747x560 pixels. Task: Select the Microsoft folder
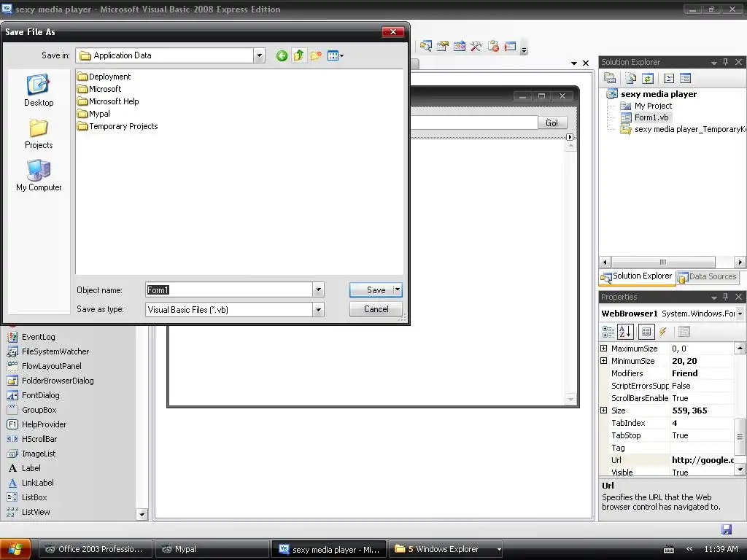point(99,88)
